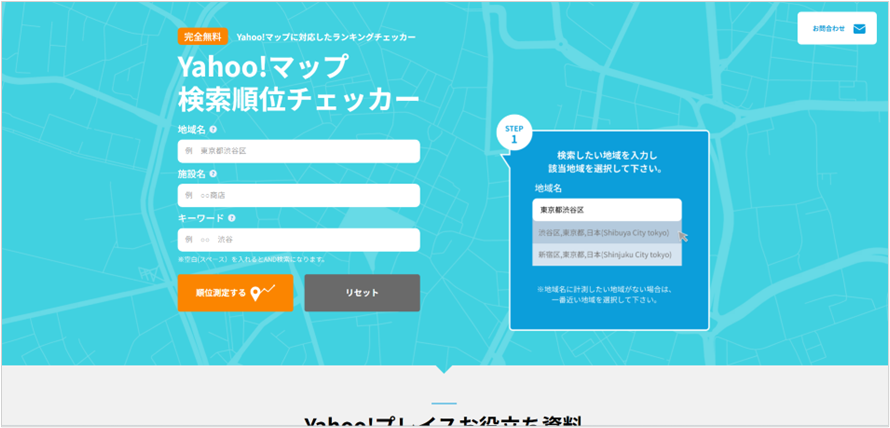The height and width of the screenshot is (428, 890).
Task: Click the envelope mail icon
Action: coord(859,28)
